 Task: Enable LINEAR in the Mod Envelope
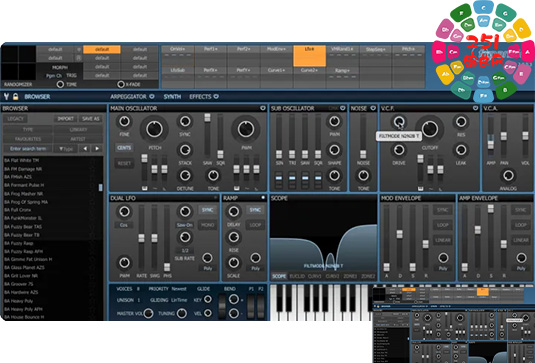point(443,240)
